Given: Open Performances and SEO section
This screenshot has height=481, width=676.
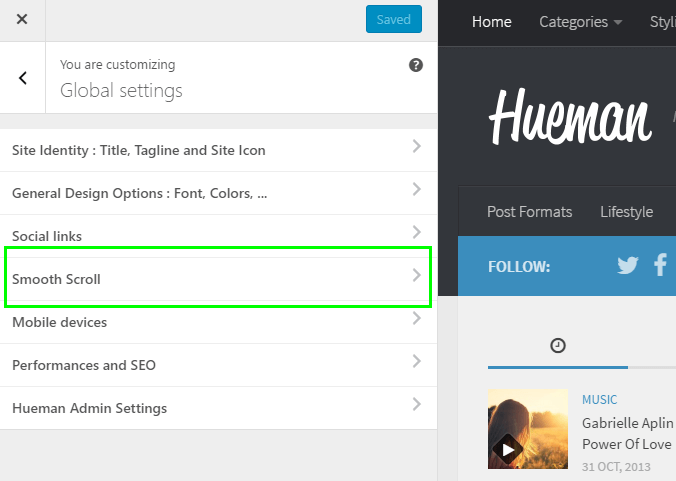Looking at the screenshot, I should tap(219, 365).
